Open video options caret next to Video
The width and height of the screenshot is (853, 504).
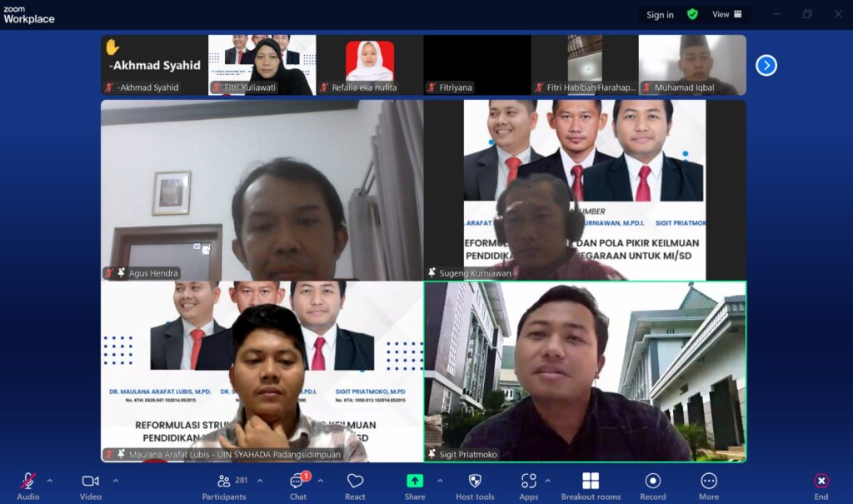click(x=115, y=482)
